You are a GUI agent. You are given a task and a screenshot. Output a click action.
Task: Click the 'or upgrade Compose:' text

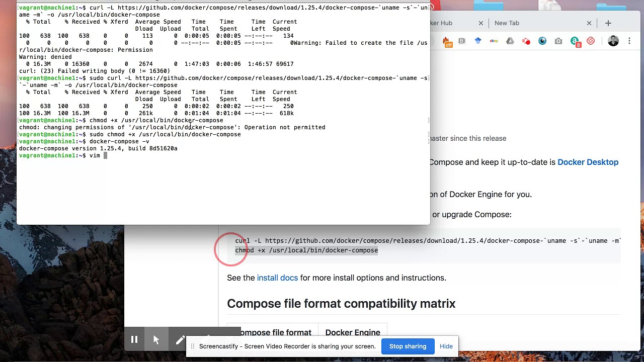471,215
